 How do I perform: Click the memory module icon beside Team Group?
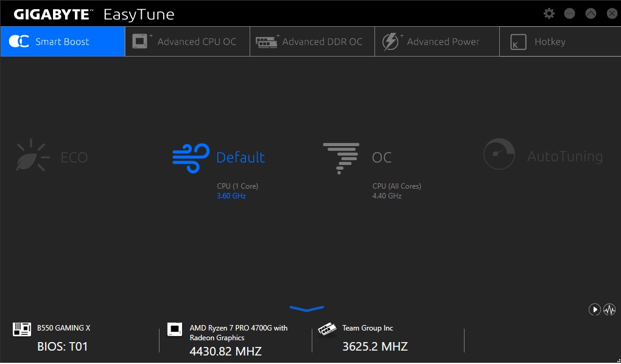coord(328,329)
